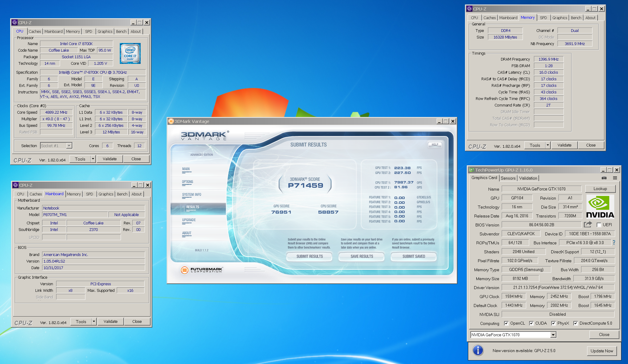Screen dimensions: 628x364
Task: Expand Tools dropdown arrow in CPU-Z Mainboard window
Action: point(94,321)
